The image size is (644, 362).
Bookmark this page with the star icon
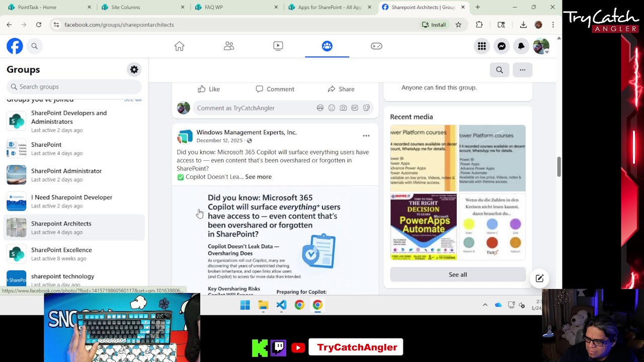pos(458,25)
